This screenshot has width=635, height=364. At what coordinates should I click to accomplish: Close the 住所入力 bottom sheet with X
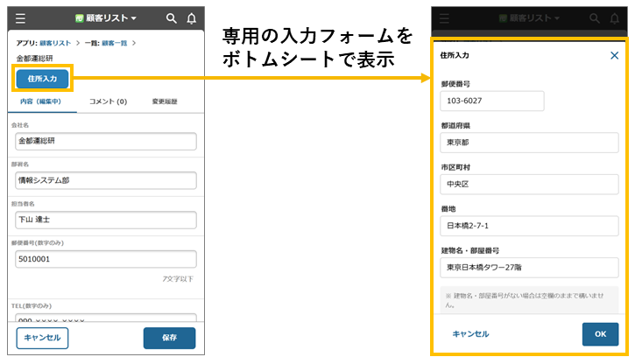[x=614, y=55]
